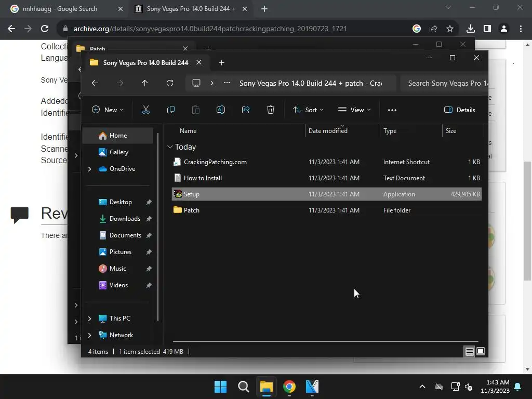Open the See more three-dots toolbar menu

point(392,110)
